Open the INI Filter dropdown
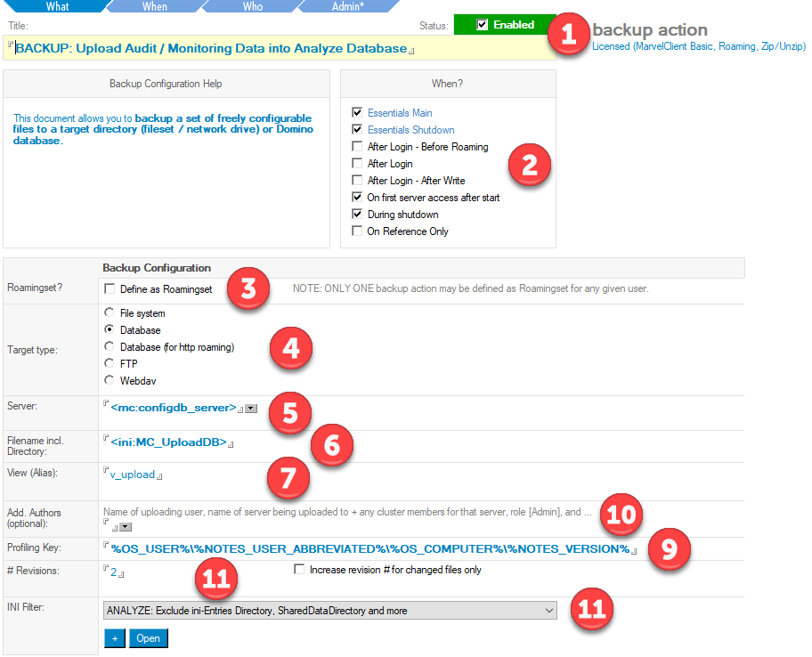Viewport: 812px width, 657px height. point(330,611)
